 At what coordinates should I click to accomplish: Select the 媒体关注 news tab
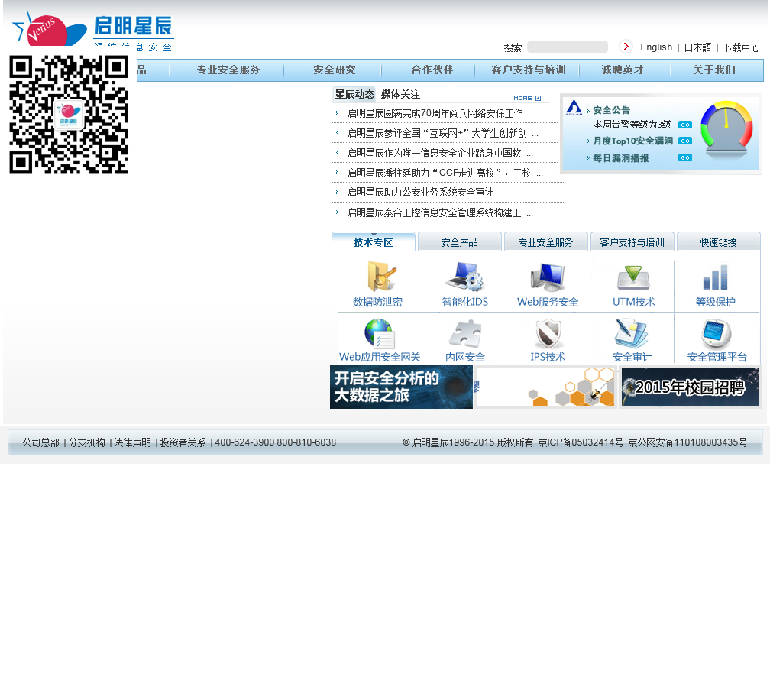click(x=400, y=94)
